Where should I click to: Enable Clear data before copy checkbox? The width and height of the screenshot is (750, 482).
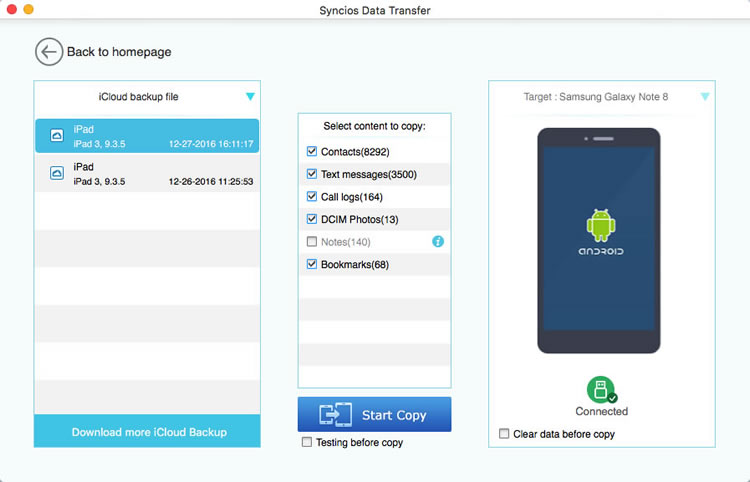pos(504,434)
